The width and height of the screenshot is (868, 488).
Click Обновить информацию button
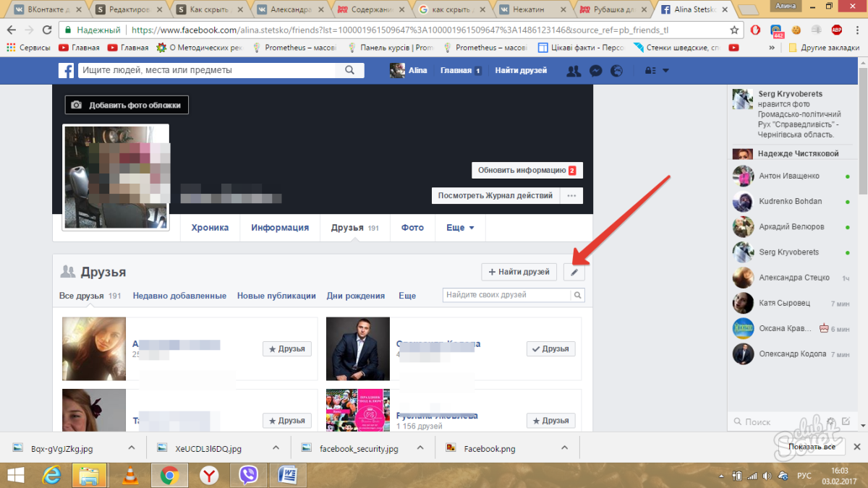(x=527, y=171)
